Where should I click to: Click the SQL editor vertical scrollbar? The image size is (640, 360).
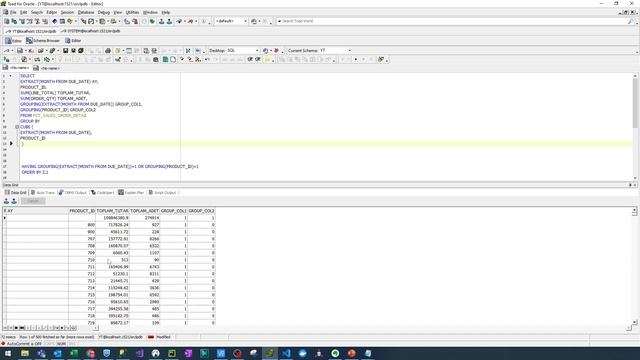(x=635, y=127)
